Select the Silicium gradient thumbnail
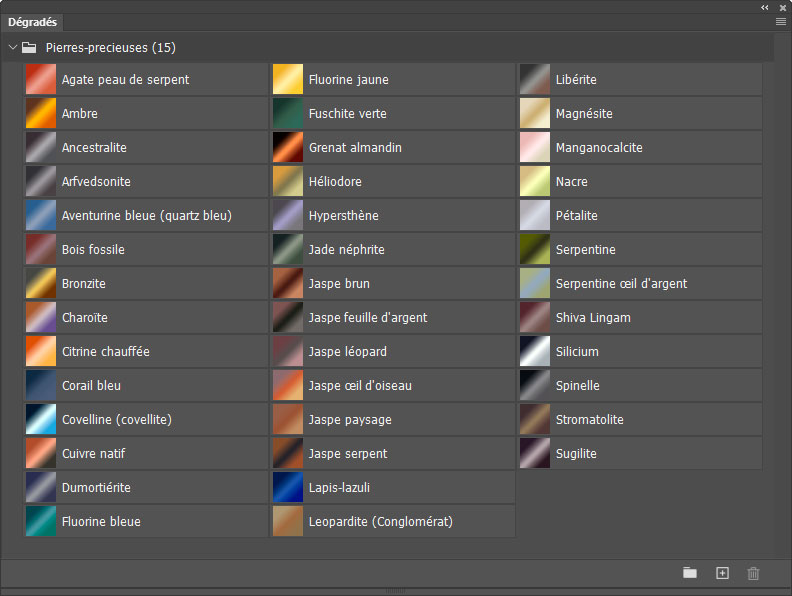 535,352
